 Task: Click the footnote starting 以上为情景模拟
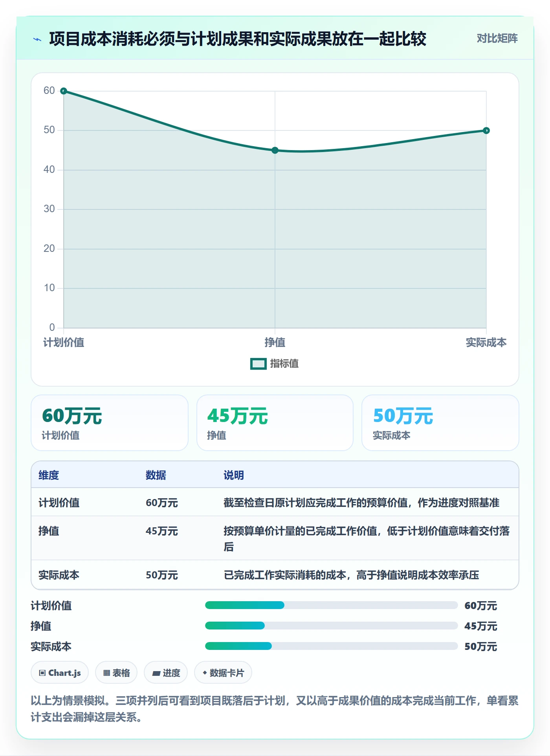pyautogui.click(x=275, y=709)
